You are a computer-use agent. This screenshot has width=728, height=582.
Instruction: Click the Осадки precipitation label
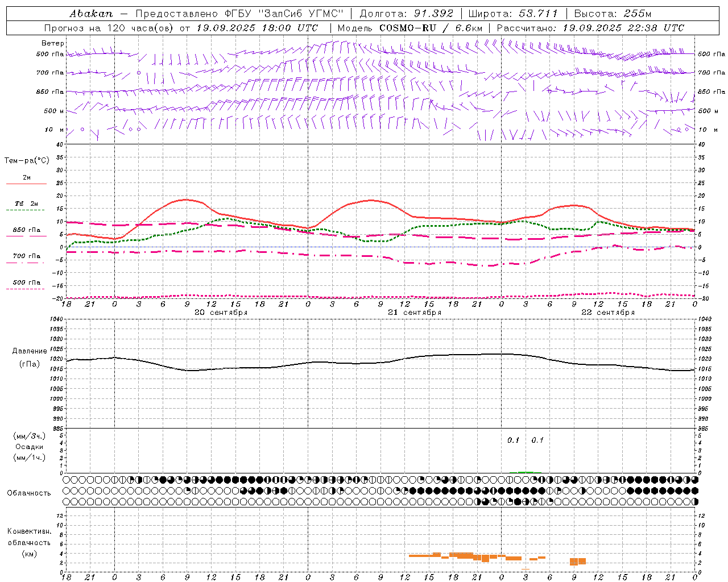point(30,447)
